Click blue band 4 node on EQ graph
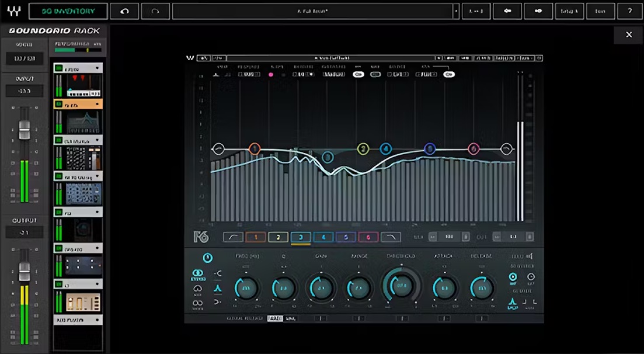Viewport: 644px width, 354px height. coord(386,149)
